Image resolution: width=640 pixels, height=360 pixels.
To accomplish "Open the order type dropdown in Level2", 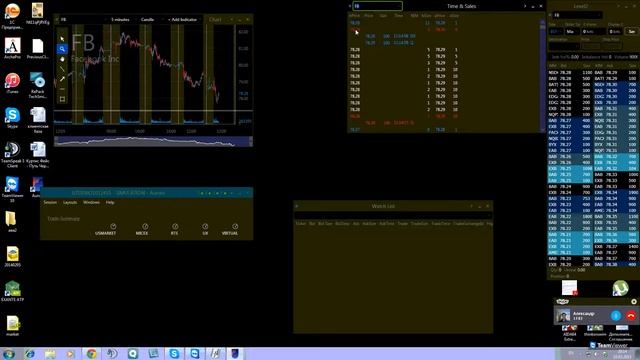I will (572, 31).
